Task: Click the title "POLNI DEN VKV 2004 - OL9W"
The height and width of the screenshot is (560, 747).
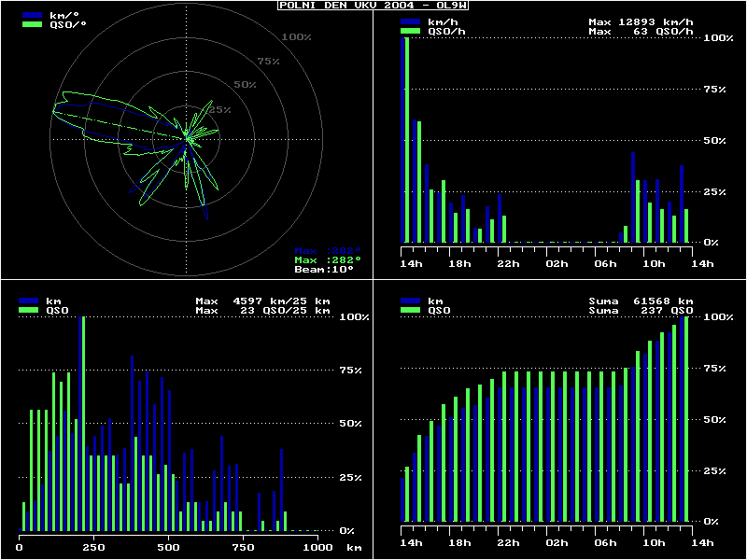Action: [373, 6]
